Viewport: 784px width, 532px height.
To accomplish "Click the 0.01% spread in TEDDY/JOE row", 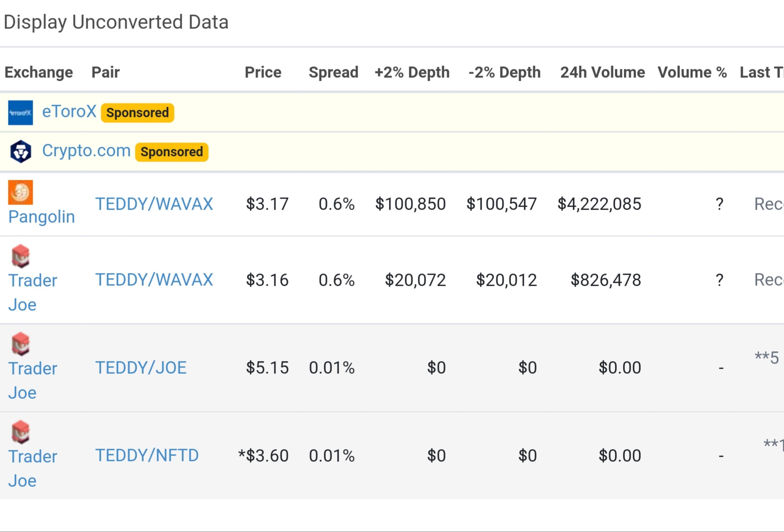I will pos(332,368).
